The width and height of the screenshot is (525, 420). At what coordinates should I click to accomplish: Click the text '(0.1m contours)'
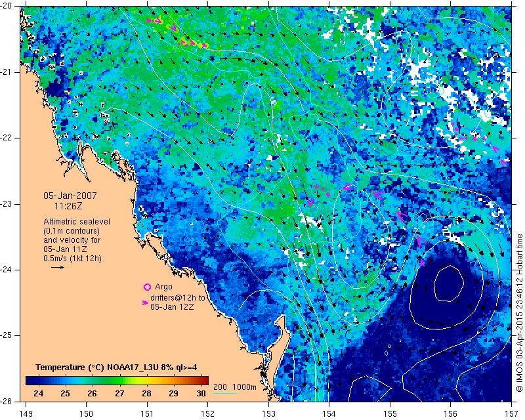(72, 231)
